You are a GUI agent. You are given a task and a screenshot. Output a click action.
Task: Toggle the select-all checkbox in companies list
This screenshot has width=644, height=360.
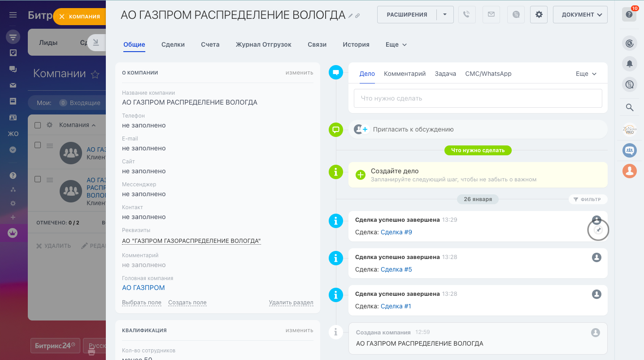coord(38,125)
